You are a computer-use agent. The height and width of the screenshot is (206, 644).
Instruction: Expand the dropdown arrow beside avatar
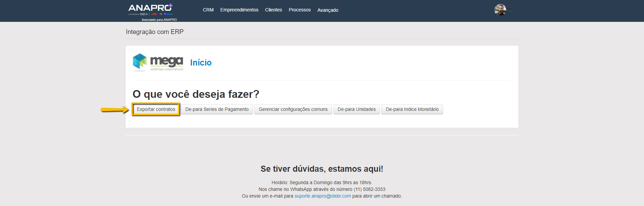[510, 10]
